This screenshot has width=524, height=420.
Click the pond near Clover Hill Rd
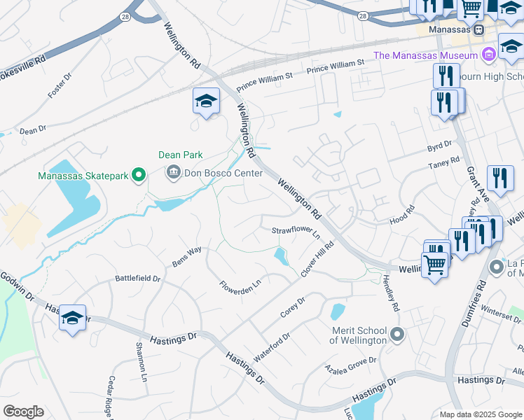click(x=281, y=256)
